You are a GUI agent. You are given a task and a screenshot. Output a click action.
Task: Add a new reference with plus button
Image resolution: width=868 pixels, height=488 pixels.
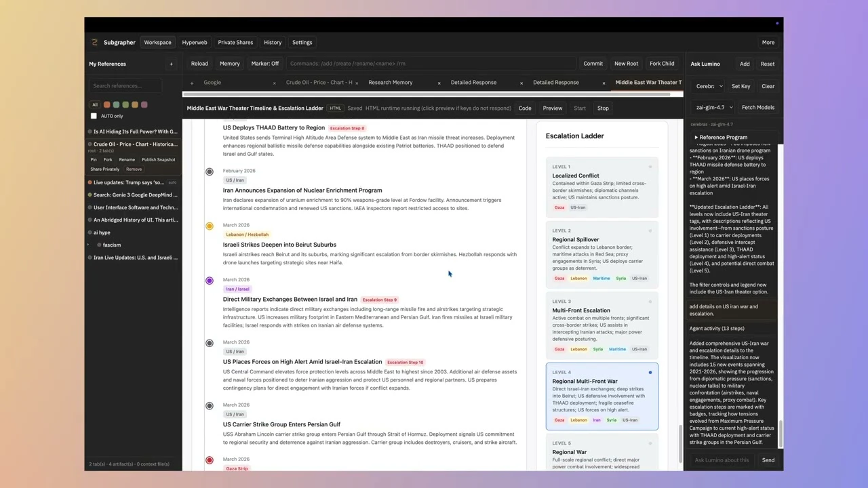171,64
